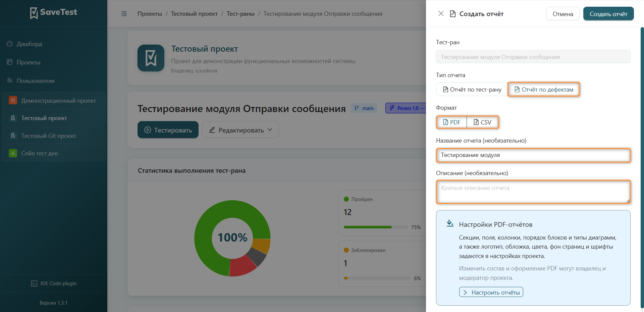Click the git branch icon beside main
644x312 pixels.
click(x=357, y=108)
